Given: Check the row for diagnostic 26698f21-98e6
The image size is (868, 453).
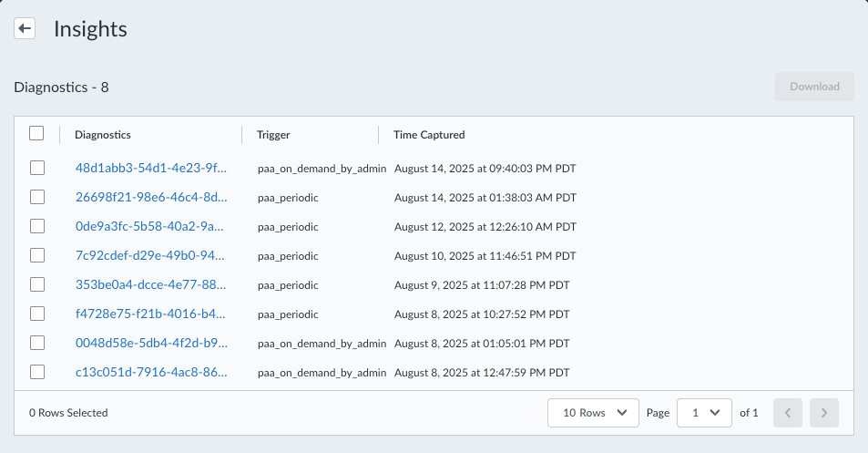Looking at the screenshot, I should [x=37, y=197].
